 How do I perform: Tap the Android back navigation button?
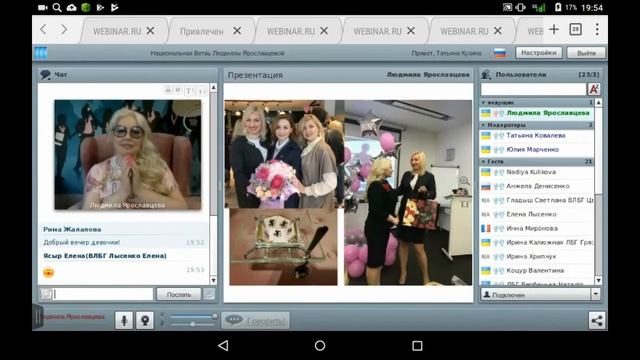pos(223,346)
